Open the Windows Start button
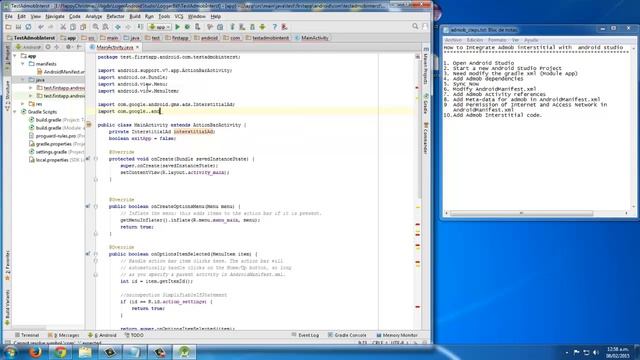The image size is (640, 360). click(x=10, y=352)
